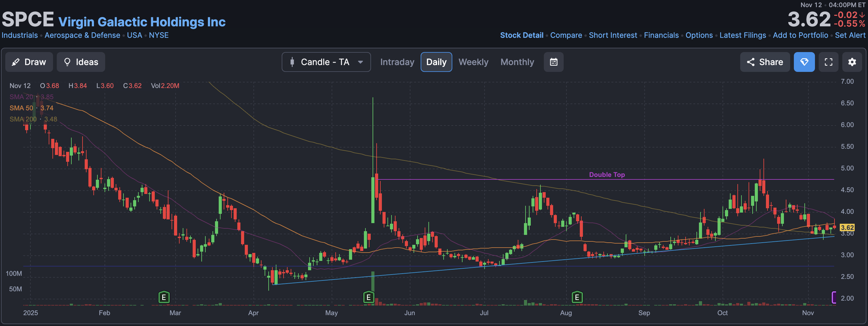Open chart settings gear icon
The width and height of the screenshot is (868, 326).
(x=852, y=62)
